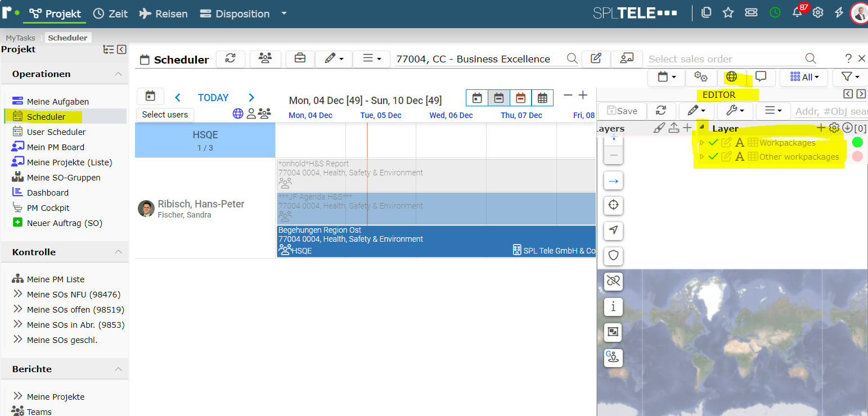Toggle green checkmark of Workpackages layer

click(713, 143)
